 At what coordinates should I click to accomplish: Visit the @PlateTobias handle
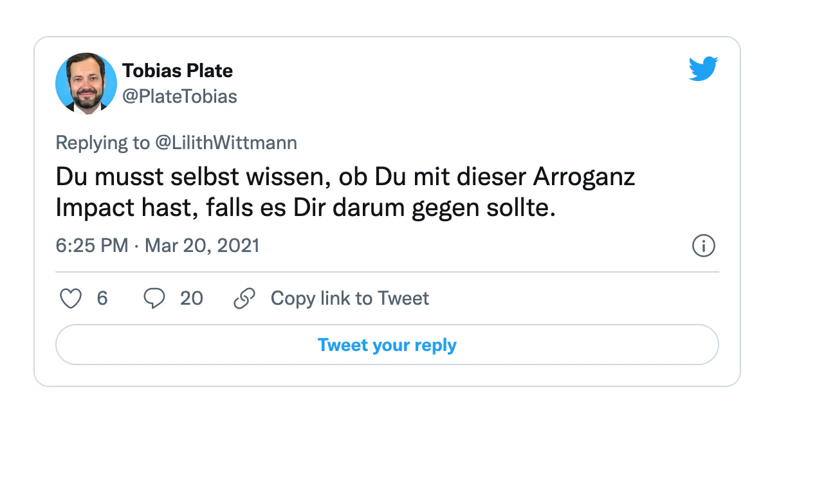click(x=179, y=96)
